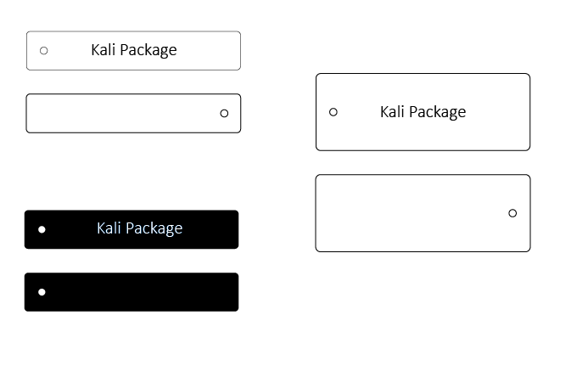Viewport: 588px width, 377px height.
Task: Click blank area right of text in black Kali box
Action: [x=210, y=229]
